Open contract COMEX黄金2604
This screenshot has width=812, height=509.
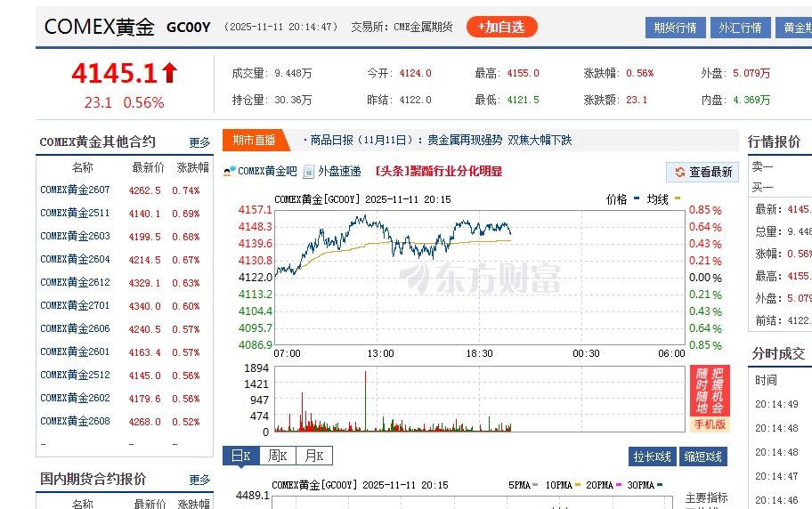[x=75, y=259]
